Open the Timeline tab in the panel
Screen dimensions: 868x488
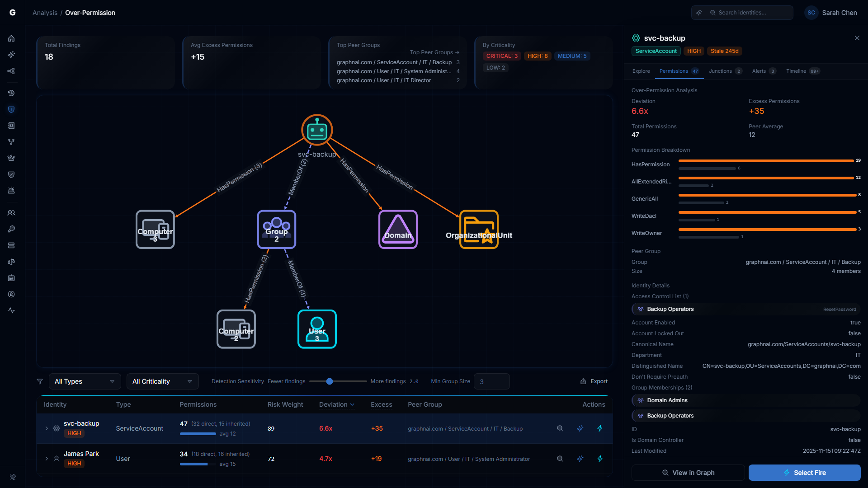[797, 71]
